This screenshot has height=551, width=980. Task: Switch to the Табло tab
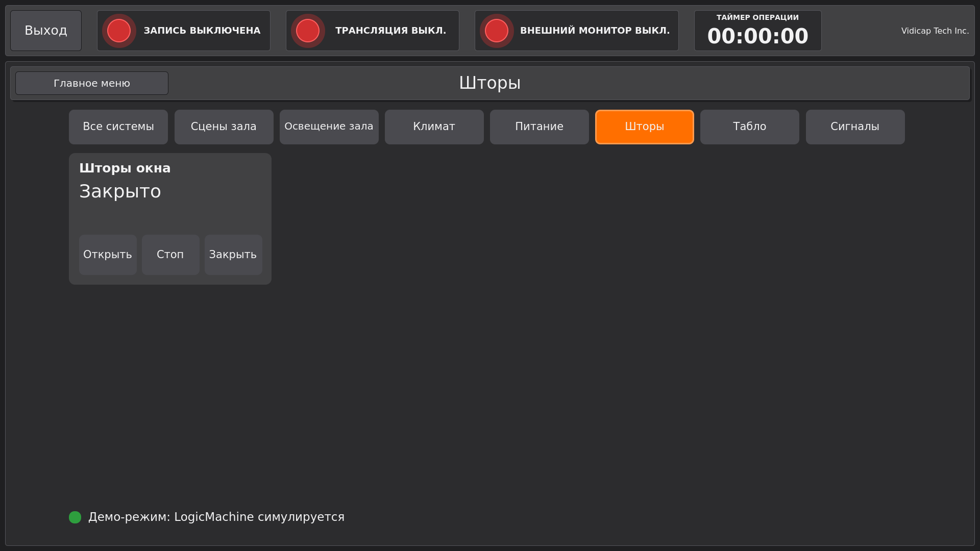click(750, 127)
